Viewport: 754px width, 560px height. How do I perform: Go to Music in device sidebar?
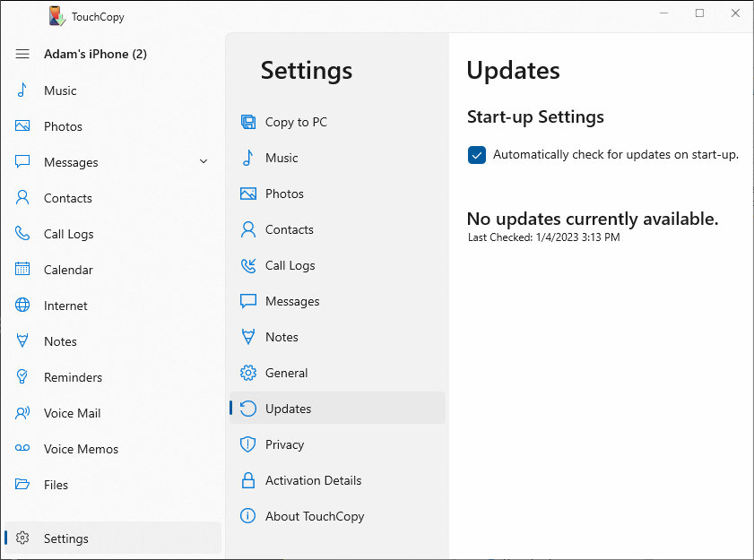[113, 90]
